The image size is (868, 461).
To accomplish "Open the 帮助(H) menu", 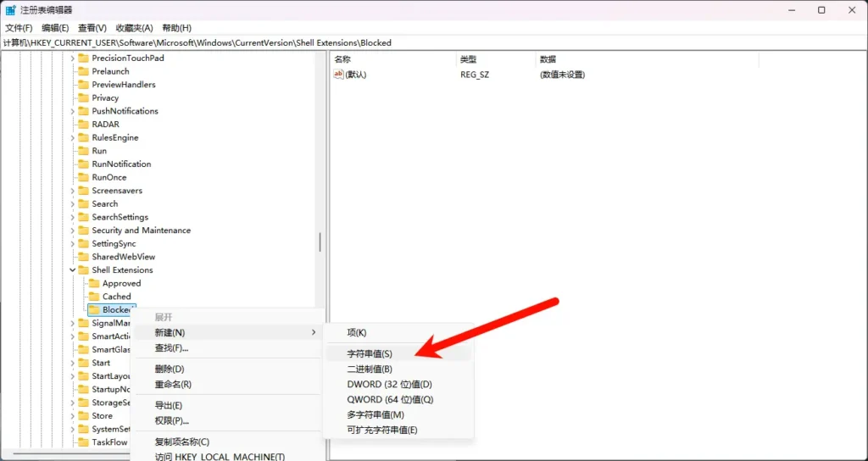I will coord(176,28).
